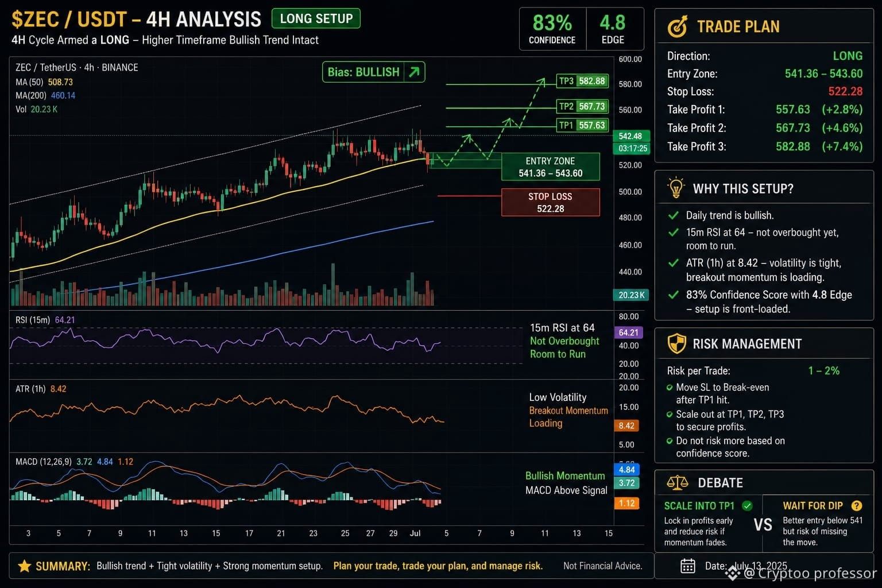The image size is (882, 588).
Task: Click the calendar icon next to Date
Action: tap(687, 566)
